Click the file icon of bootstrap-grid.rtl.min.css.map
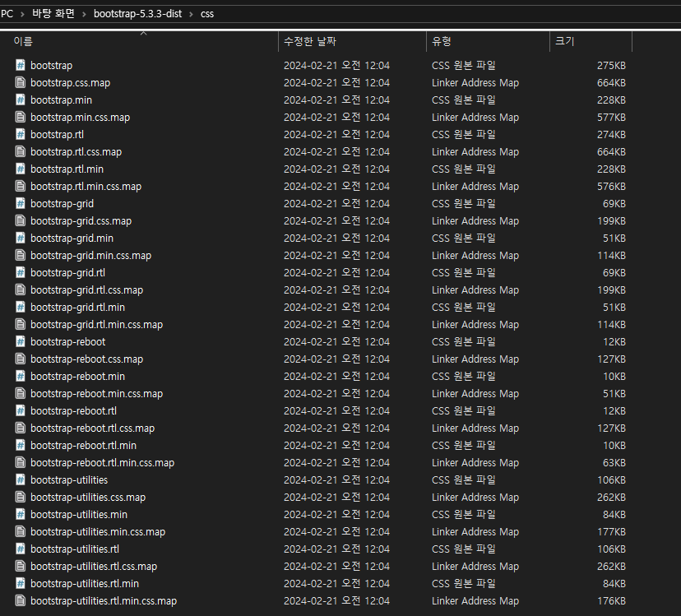This screenshot has height=616, width=681. click(x=21, y=325)
